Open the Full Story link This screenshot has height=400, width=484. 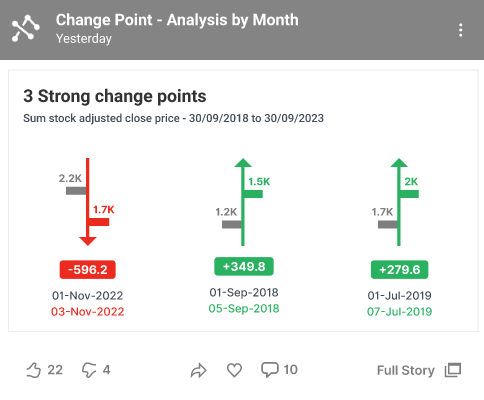tap(406, 370)
